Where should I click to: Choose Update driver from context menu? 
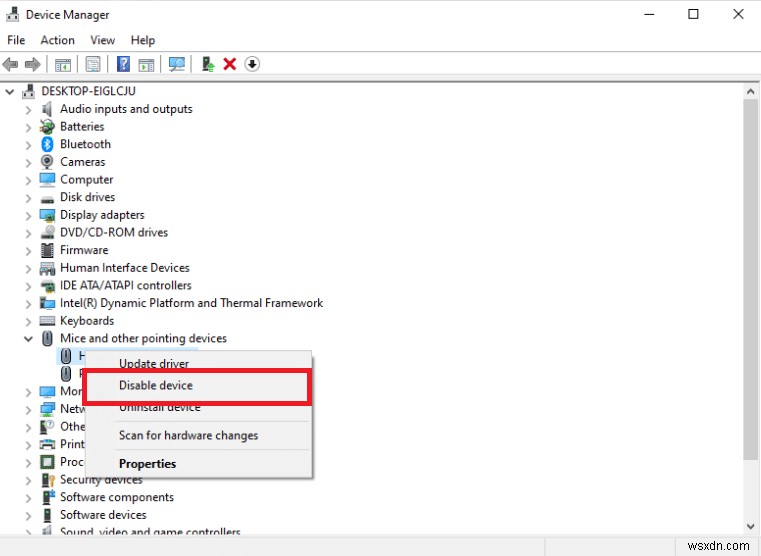(199, 362)
